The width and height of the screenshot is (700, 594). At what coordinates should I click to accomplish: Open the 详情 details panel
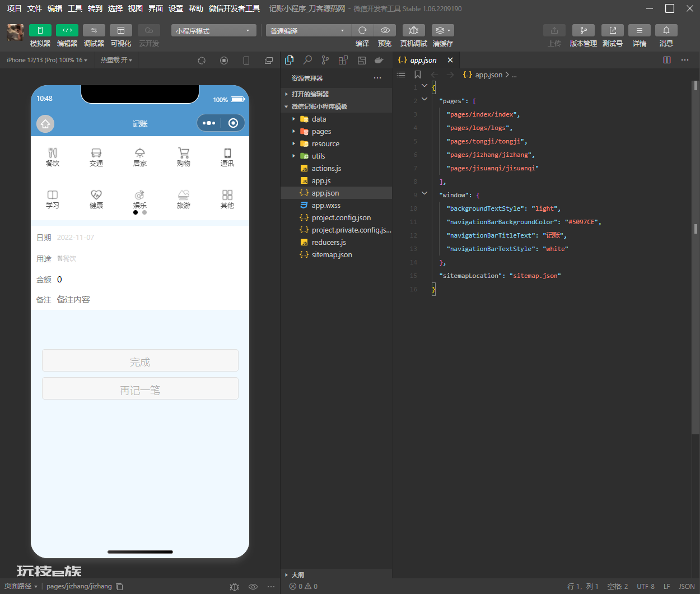point(640,30)
